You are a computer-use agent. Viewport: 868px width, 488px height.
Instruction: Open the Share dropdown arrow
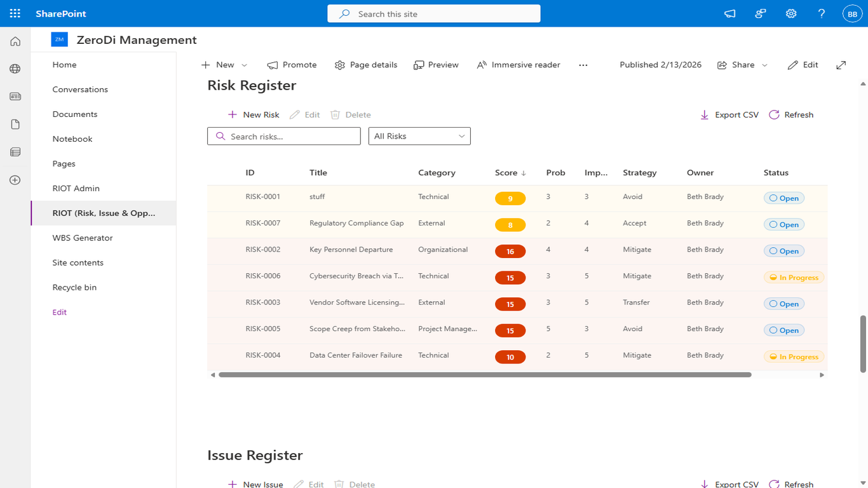(765, 65)
